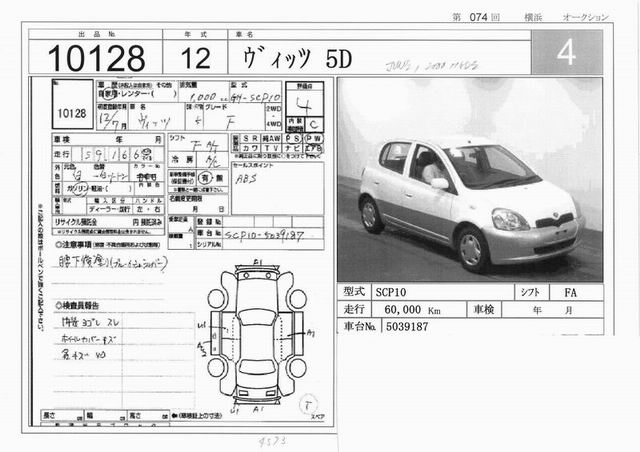
Task: Click the mileage value 60,000 Km
Action: tap(412, 310)
